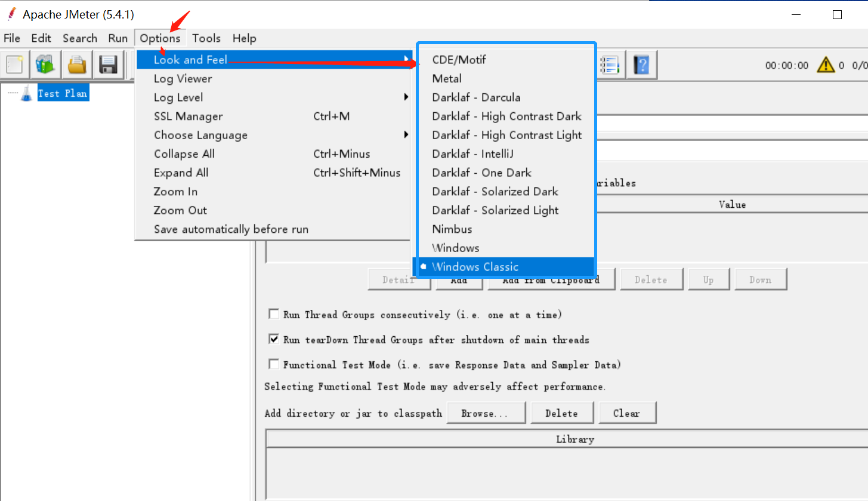The height and width of the screenshot is (501, 868).
Task: Click the 0 error count beside warning
Action: (x=842, y=66)
